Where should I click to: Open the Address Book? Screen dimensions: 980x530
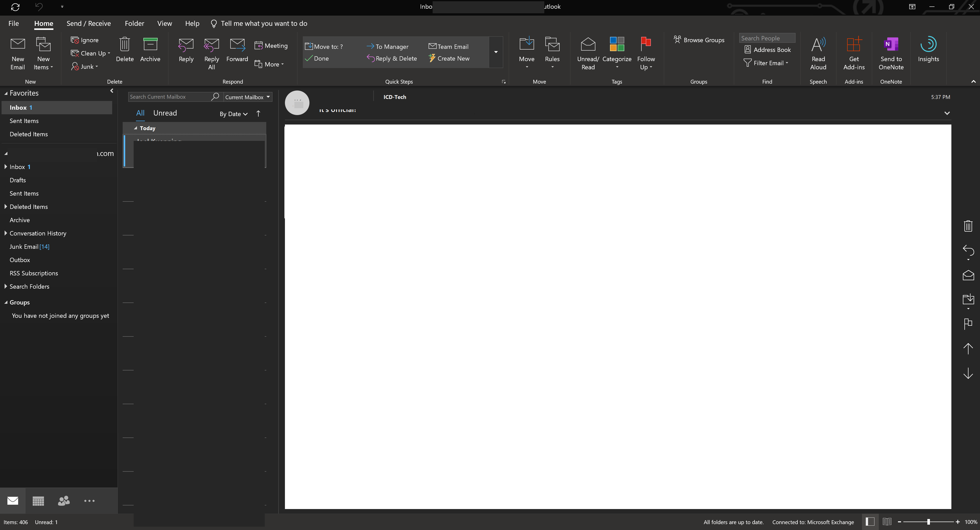[767, 50]
